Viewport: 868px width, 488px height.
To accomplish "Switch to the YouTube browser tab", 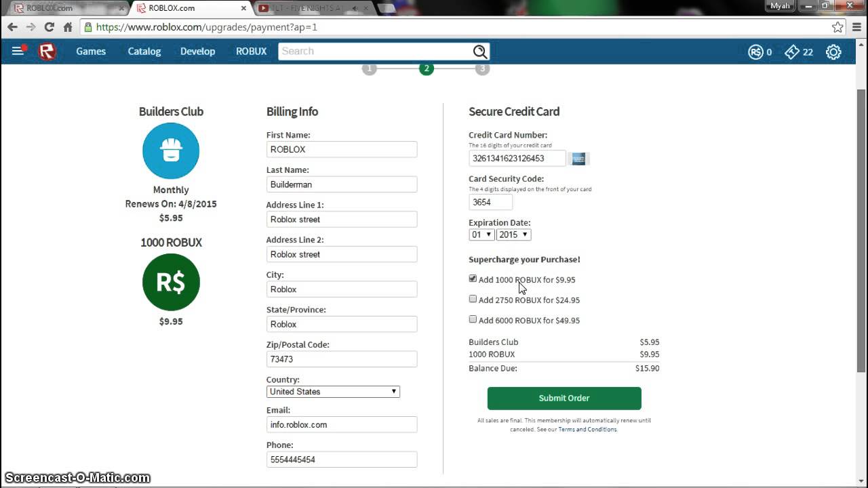I will [312, 8].
